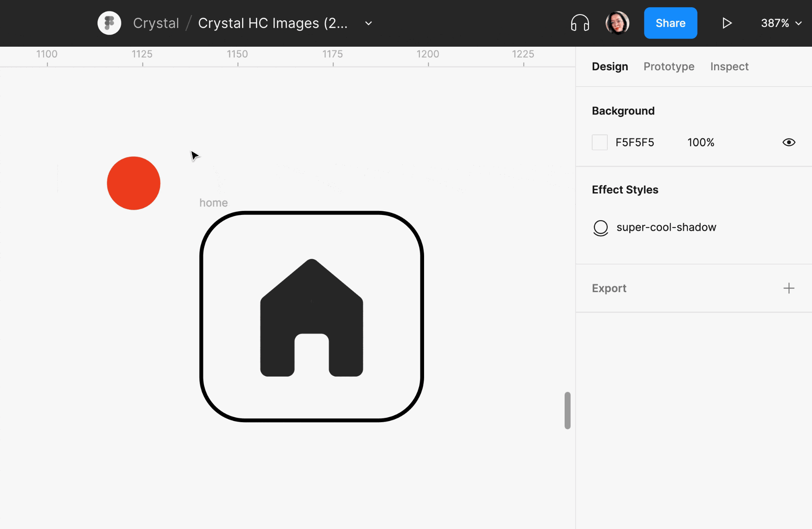Switch to the Inspect tab
Viewport: 812px width, 529px height.
point(730,66)
